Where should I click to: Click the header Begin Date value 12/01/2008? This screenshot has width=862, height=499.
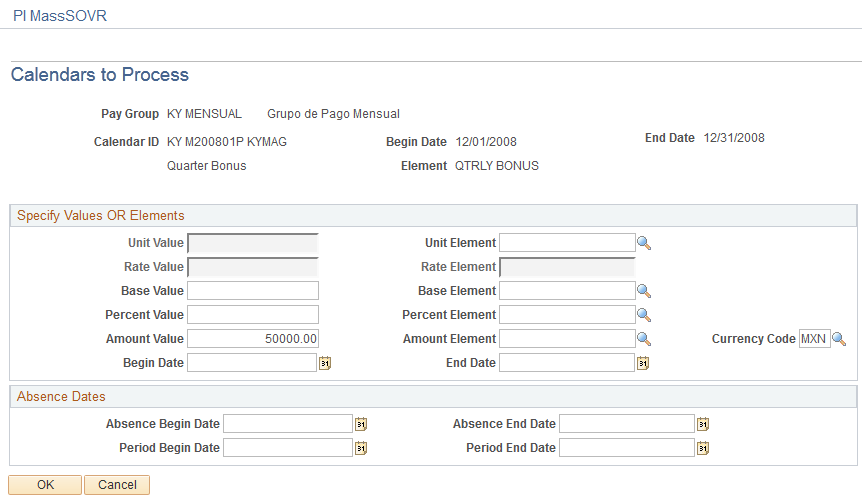pyautogui.click(x=486, y=142)
